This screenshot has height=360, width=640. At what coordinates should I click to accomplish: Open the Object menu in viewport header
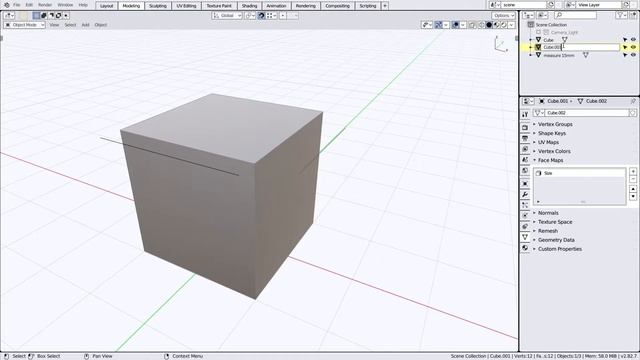(101, 25)
